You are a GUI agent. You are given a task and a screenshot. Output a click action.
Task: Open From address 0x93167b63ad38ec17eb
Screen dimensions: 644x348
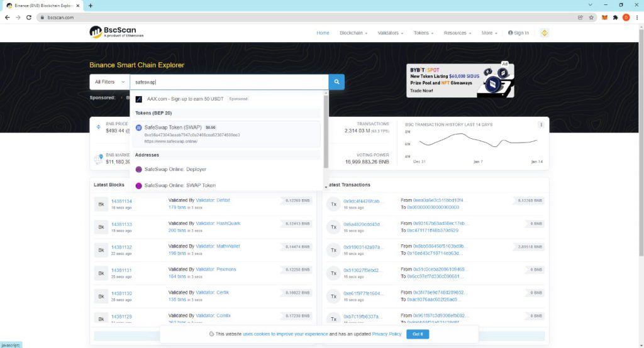pyautogui.click(x=440, y=223)
